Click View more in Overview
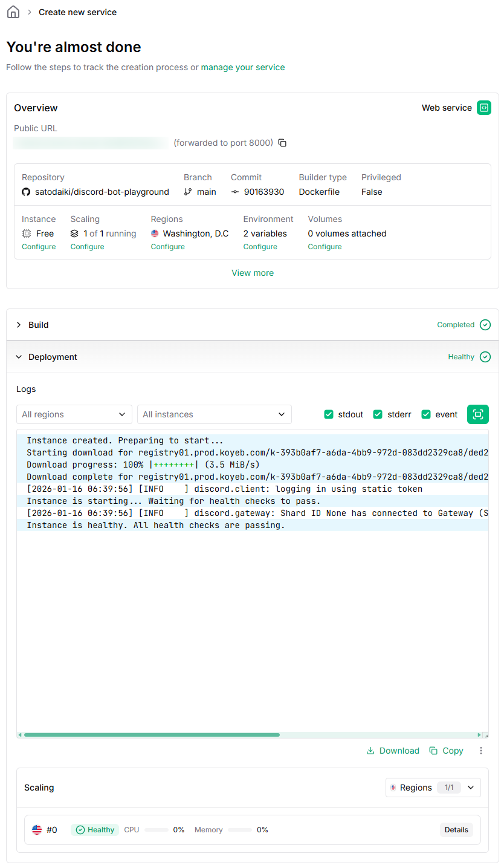This screenshot has height=868, width=504. (253, 273)
